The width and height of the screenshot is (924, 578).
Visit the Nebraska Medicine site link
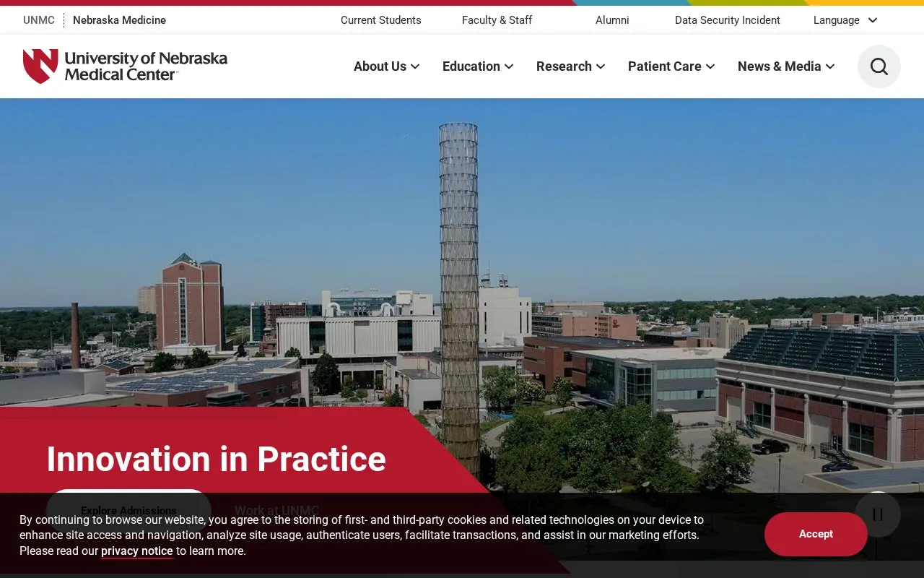(x=119, y=20)
